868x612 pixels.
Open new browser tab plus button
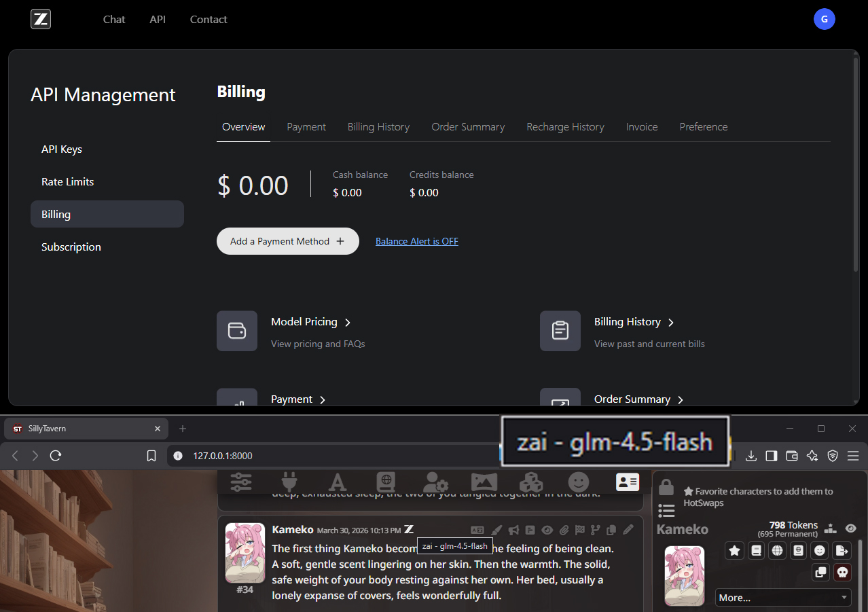click(182, 429)
